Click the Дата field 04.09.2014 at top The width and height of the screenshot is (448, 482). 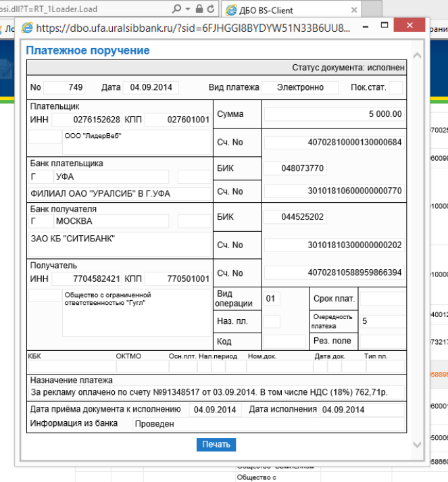(x=151, y=87)
